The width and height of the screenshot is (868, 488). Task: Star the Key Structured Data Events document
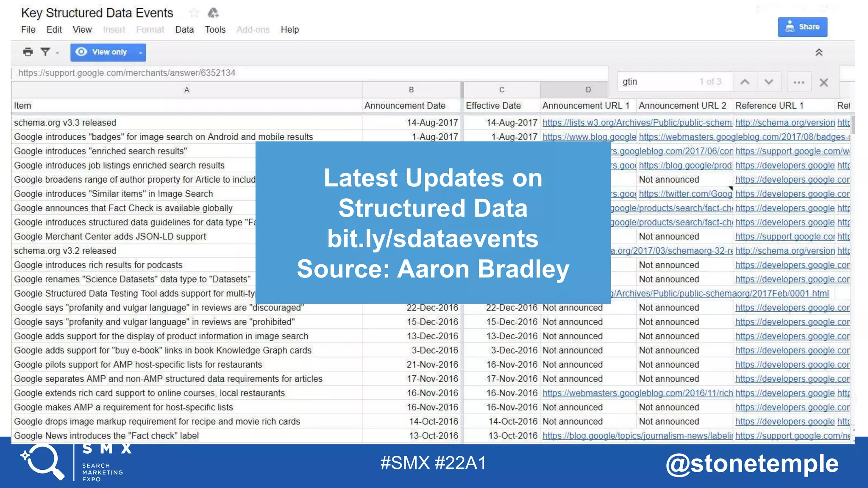tap(194, 13)
